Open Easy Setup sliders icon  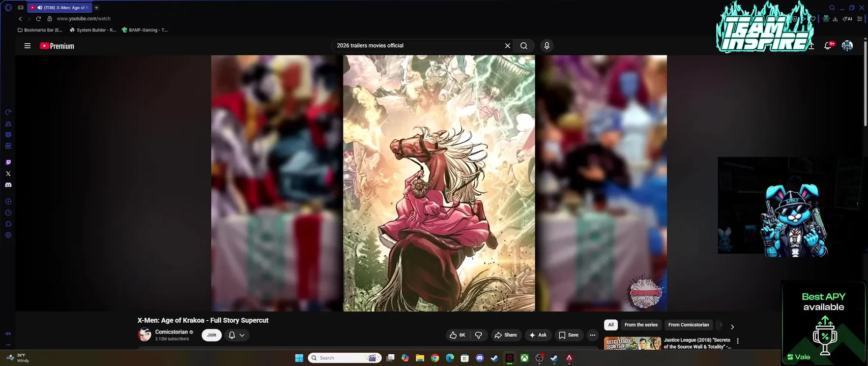[x=859, y=19]
